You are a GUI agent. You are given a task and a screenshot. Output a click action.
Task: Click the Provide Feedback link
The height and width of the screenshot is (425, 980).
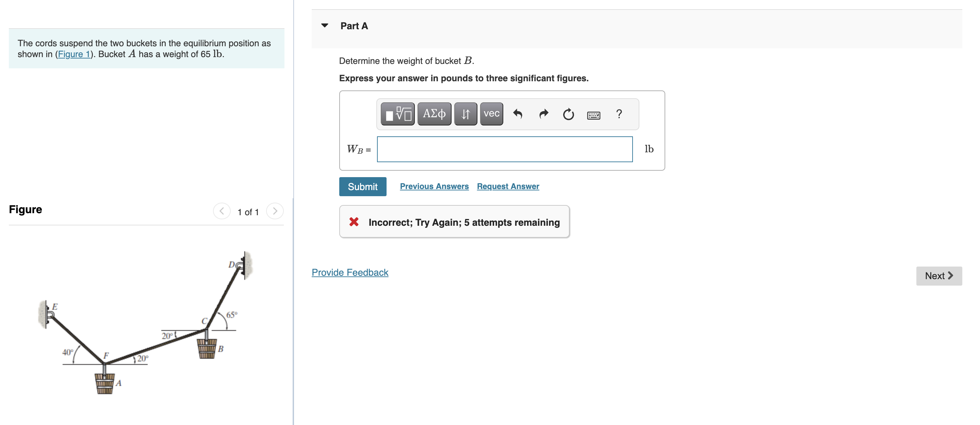click(x=349, y=272)
